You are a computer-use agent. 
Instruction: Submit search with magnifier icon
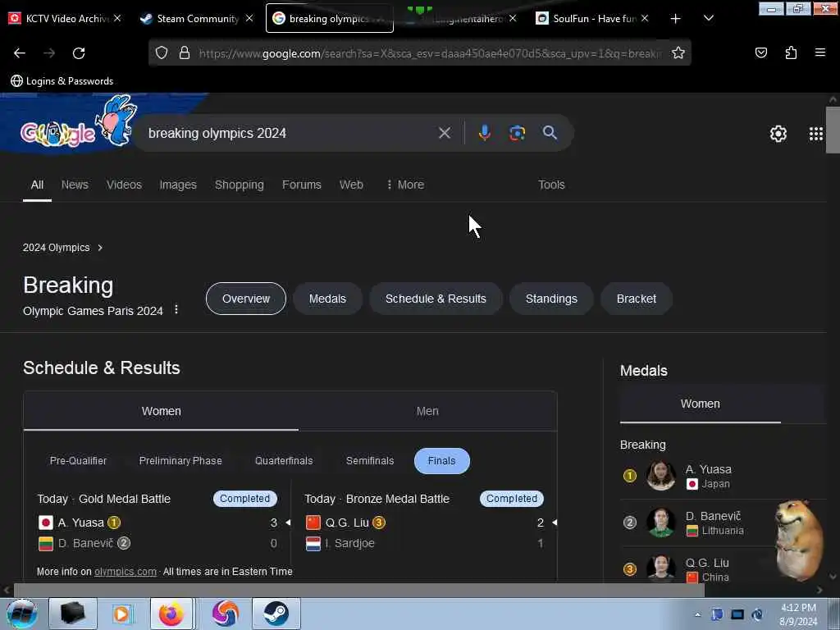click(x=550, y=133)
